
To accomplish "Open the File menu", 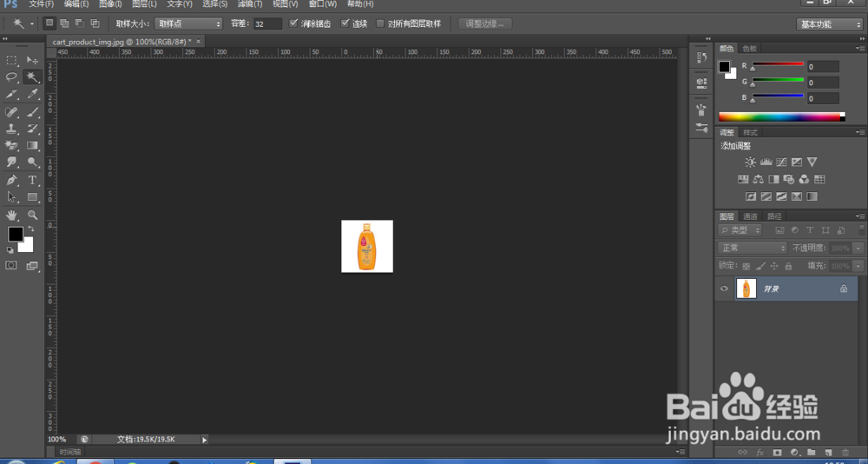I will point(42,3).
